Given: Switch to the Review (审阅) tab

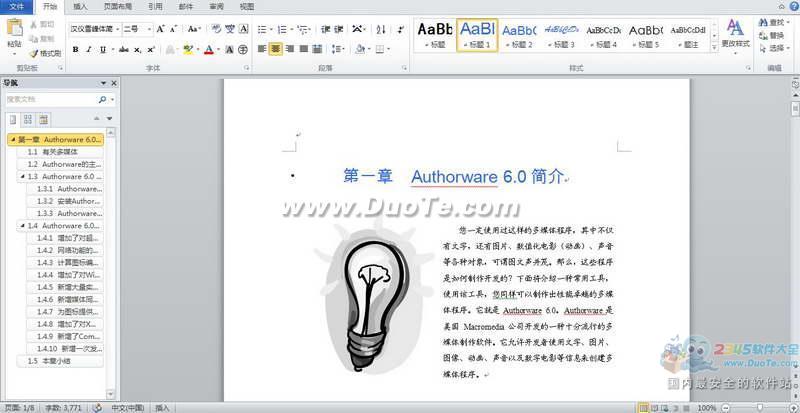Looking at the screenshot, I should click(x=216, y=7).
